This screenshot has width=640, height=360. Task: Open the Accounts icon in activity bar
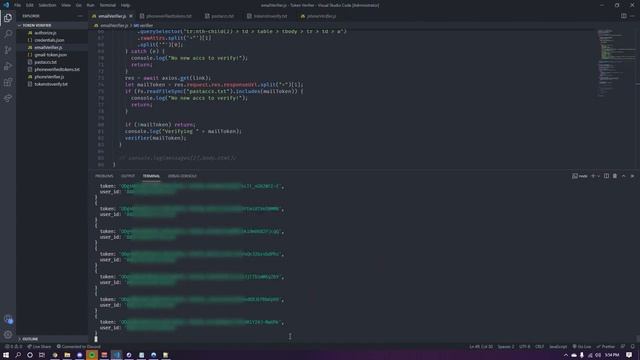coord(8,319)
